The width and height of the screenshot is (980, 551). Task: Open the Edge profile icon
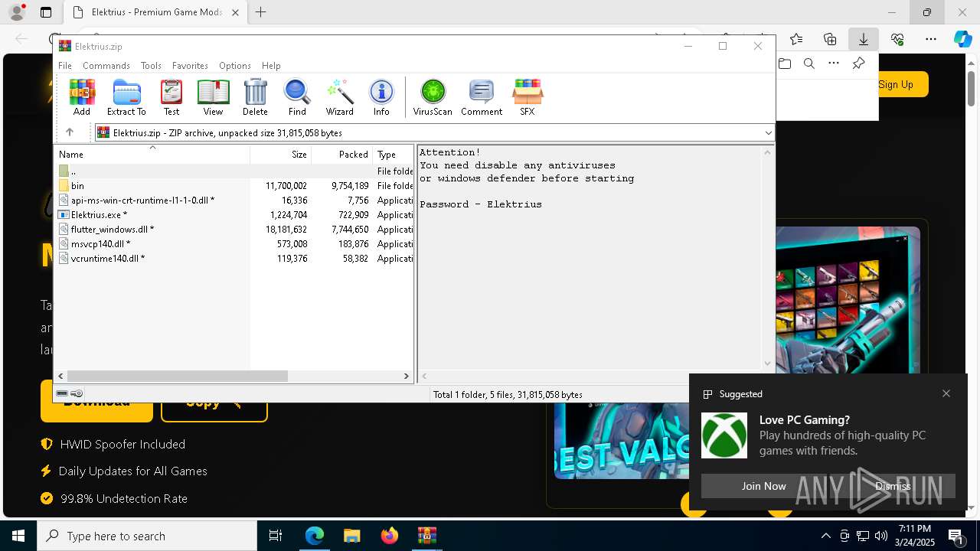tap(16, 12)
